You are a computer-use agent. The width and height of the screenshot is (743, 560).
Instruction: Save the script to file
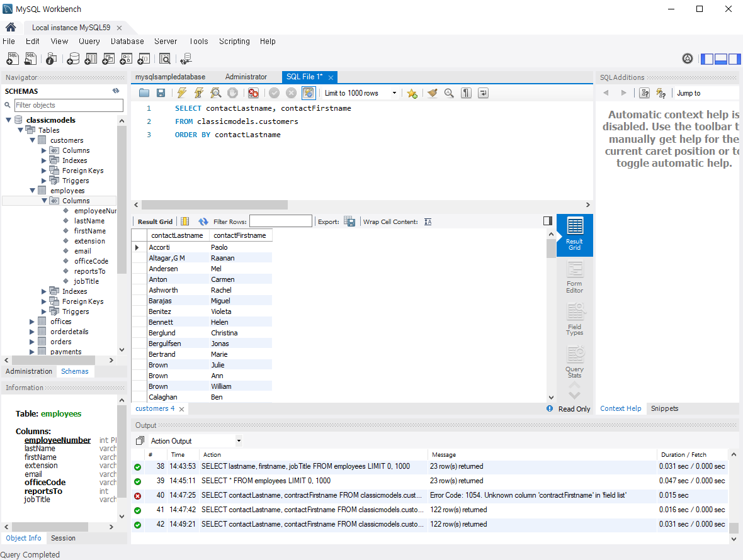coord(161,93)
